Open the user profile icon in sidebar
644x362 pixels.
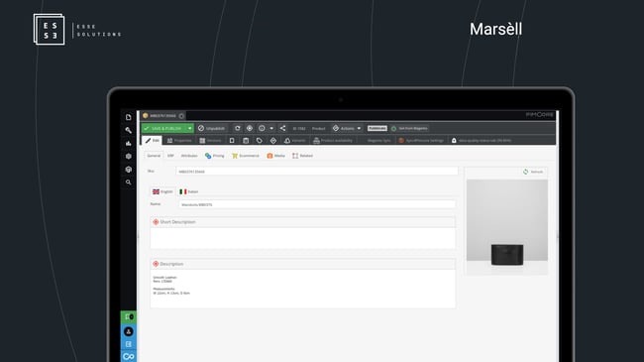129,331
